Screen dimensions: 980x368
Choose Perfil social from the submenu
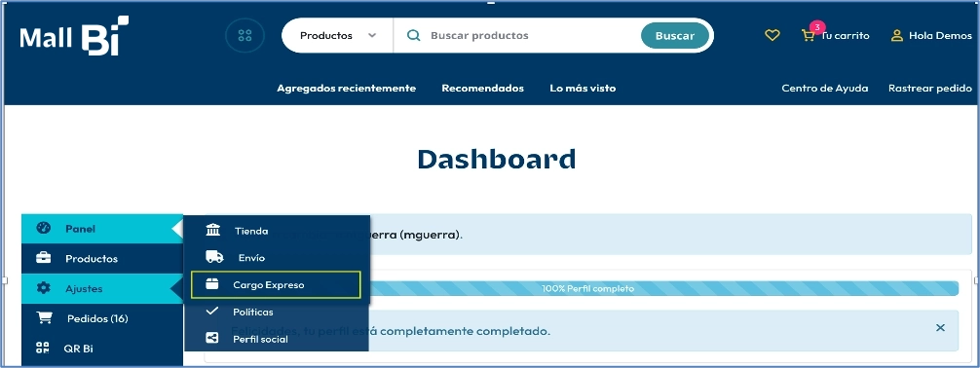click(277, 339)
